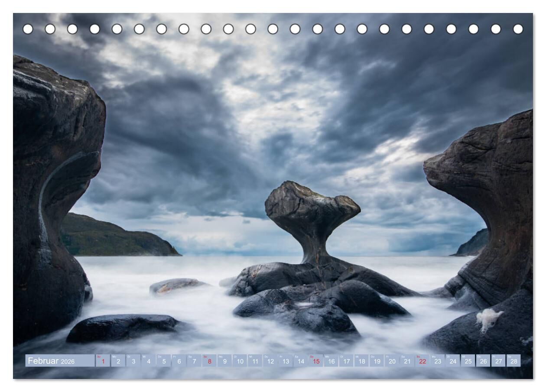Click the red Sunday 15 date box

coord(316,361)
